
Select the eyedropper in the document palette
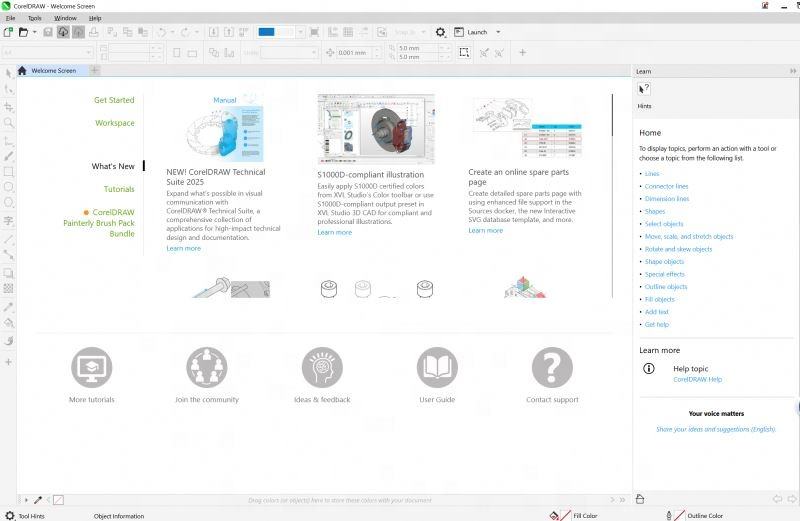coord(39,500)
